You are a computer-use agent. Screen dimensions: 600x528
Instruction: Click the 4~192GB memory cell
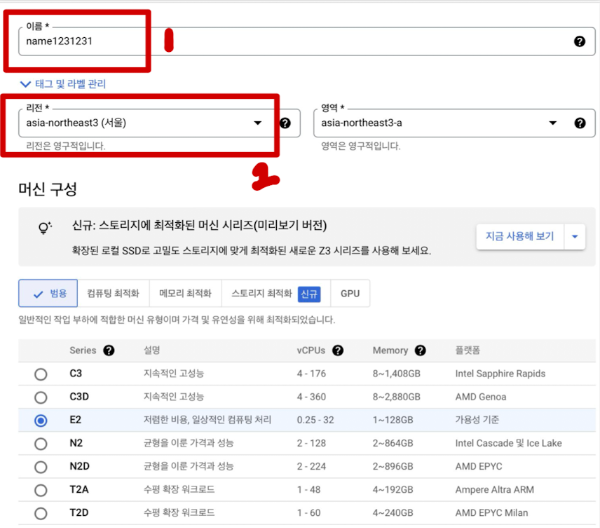click(x=393, y=490)
